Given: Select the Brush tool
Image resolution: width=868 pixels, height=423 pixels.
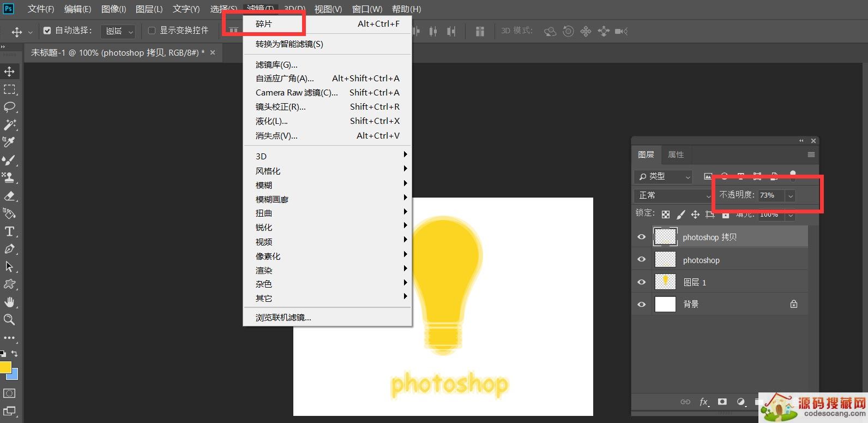Looking at the screenshot, I should pos(9,160).
